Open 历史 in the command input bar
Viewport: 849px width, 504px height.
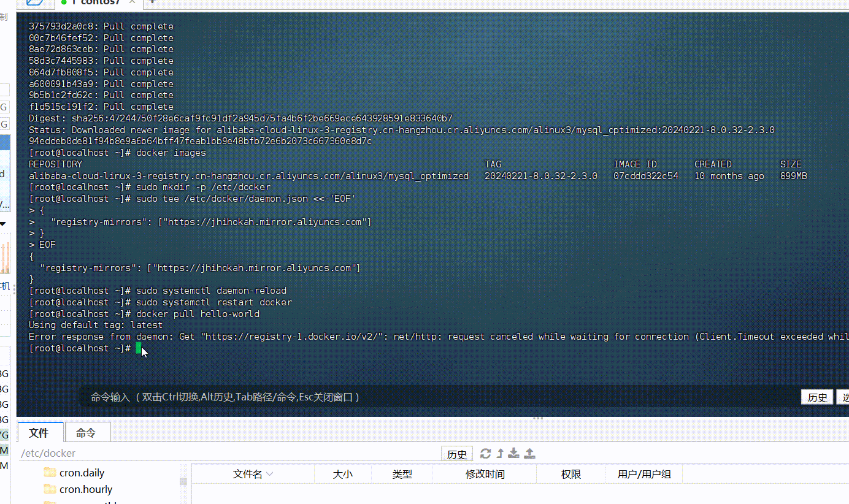tap(817, 397)
